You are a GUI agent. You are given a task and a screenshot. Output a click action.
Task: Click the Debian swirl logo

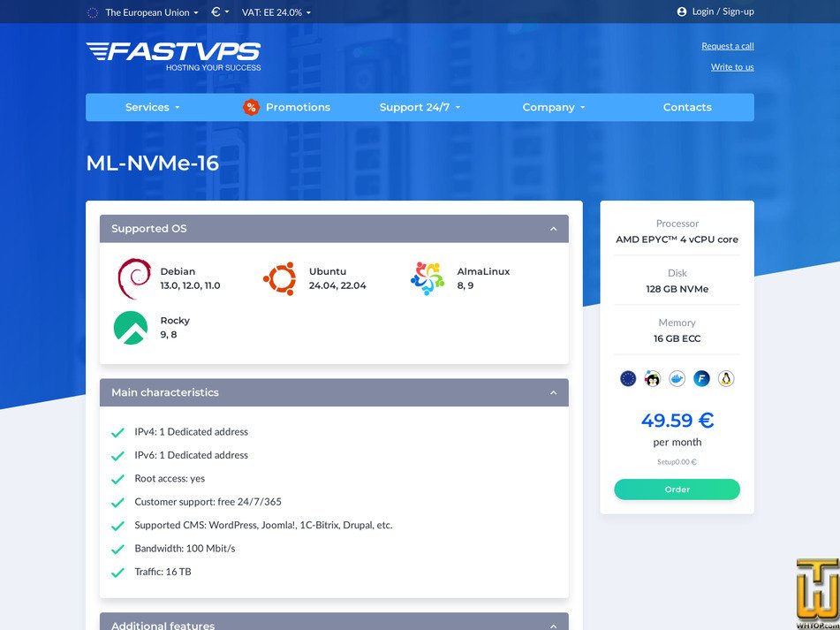tap(134, 278)
